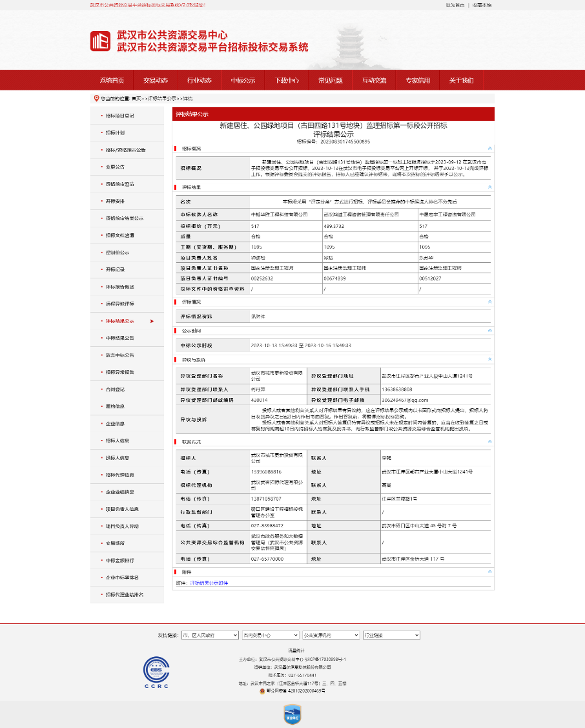The height and width of the screenshot is (728, 585).
Task: Open the 市、区人民政府 links dropdown
Action: [x=210, y=636]
